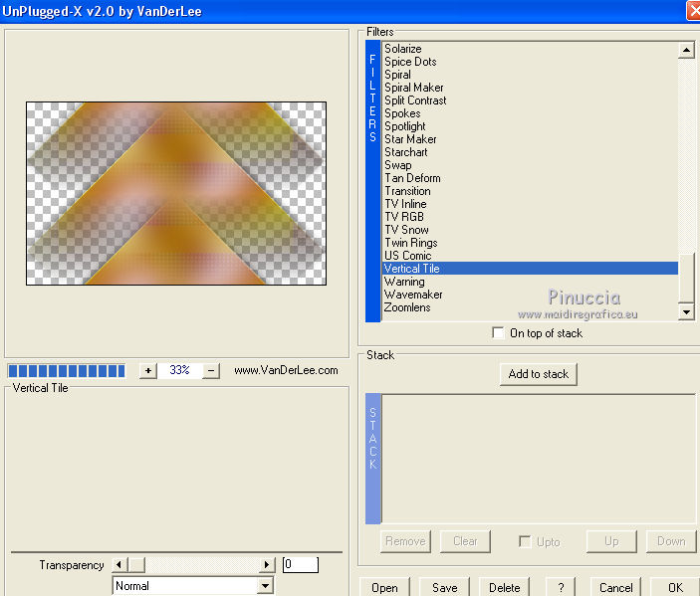Click the Up stack button
This screenshot has height=596, width=700.
tap(611, 541)
